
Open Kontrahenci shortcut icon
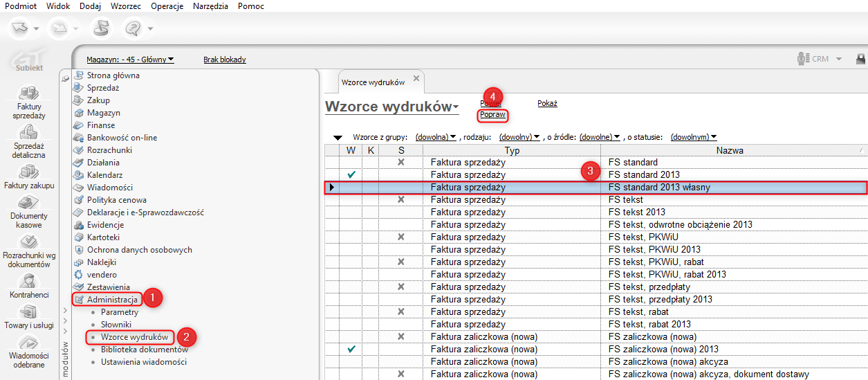pos(29,280)
